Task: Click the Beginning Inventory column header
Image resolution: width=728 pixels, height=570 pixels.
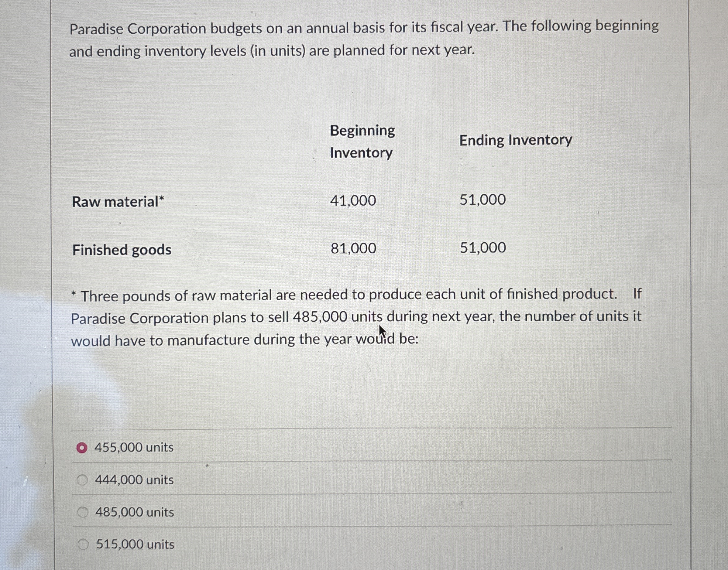Action: (x=361, y=141)
